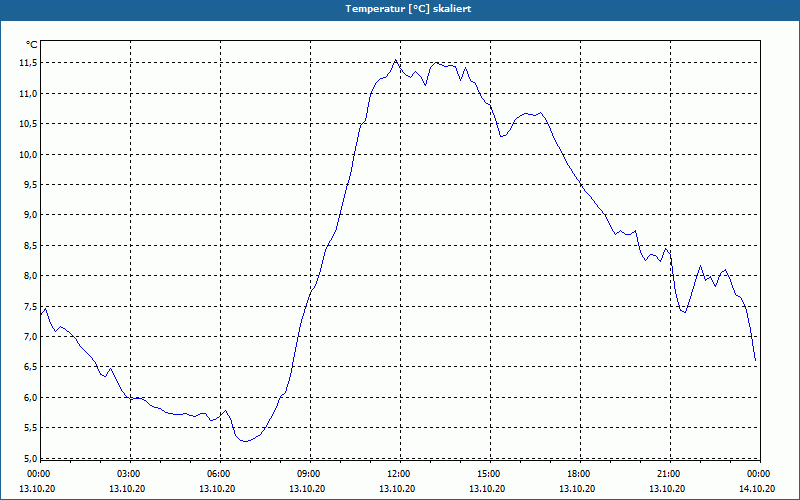800x500 pixels.
Task: Click the 8,0 y-axis label
Action: [30, 276]
